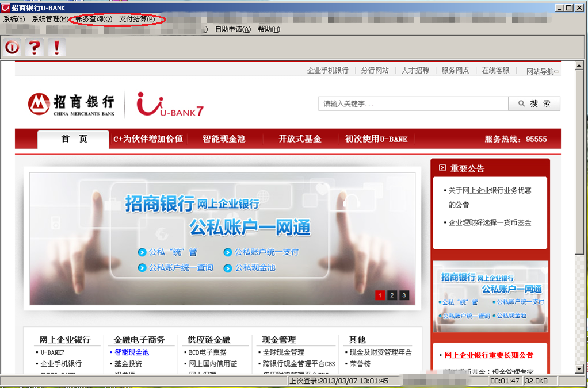
Task: Click 公私“统”管 in the large banner
Action: pyautogui.click(x=167, y=252)
